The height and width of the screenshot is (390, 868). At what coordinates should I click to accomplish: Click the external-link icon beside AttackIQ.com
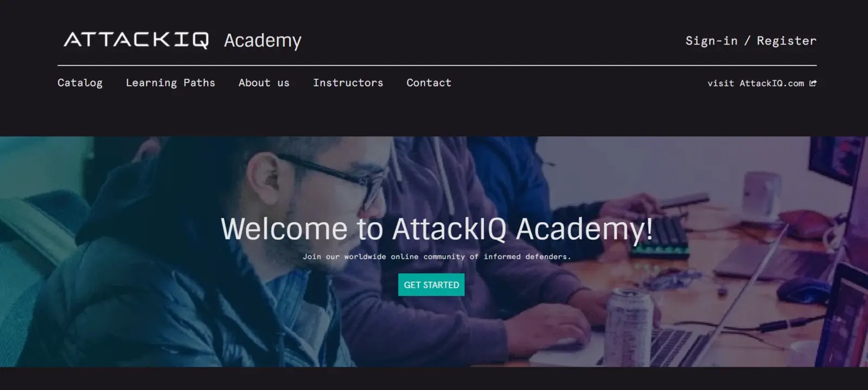813,83
